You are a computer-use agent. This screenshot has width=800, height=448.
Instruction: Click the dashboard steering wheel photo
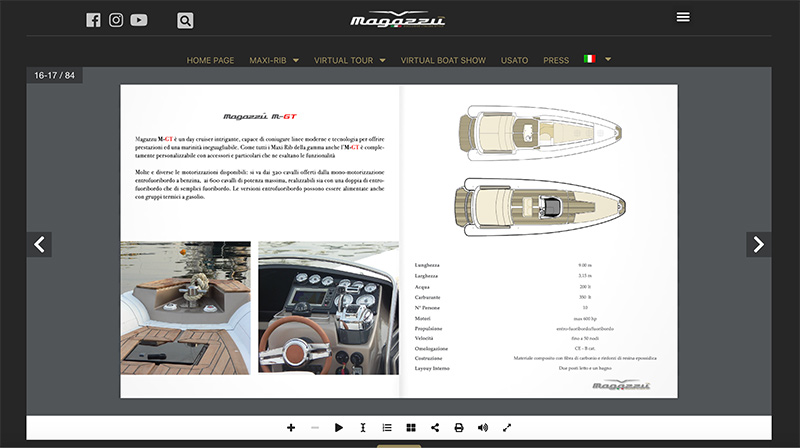329,308
